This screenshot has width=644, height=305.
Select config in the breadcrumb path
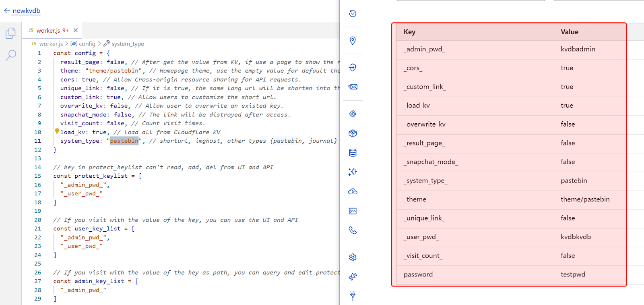[x=87, y=44]
